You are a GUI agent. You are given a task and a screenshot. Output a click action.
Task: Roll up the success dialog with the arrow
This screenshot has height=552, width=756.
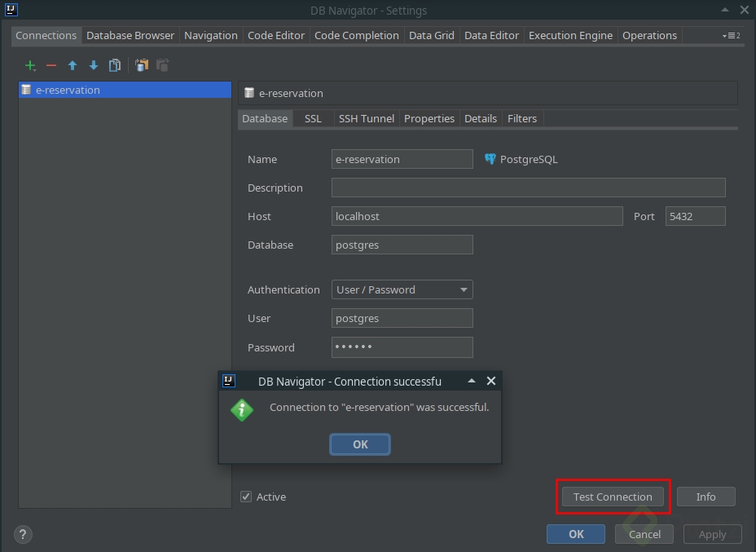pyautogui.click(x=472, y=381)
